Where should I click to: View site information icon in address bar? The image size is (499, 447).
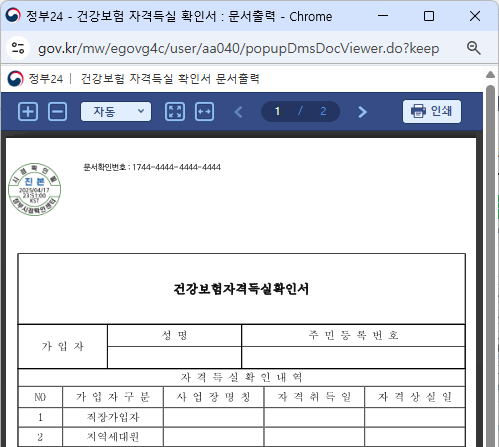point(18,48)
